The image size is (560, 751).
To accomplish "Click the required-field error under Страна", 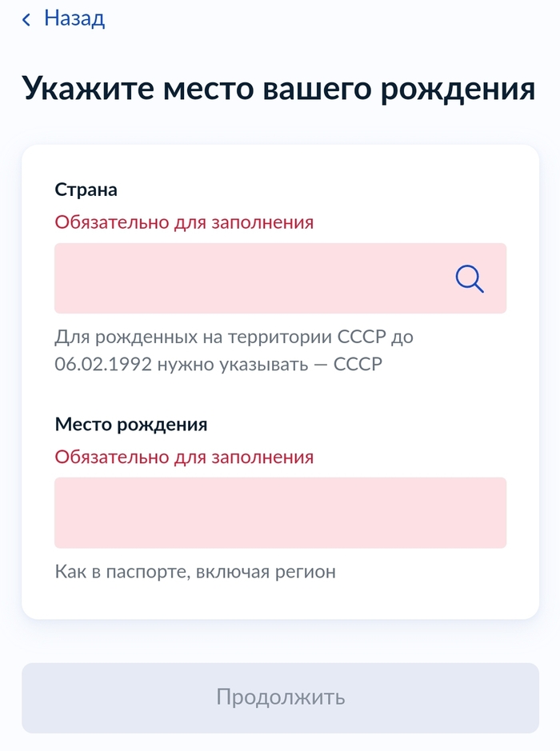I will coord(184,222).
